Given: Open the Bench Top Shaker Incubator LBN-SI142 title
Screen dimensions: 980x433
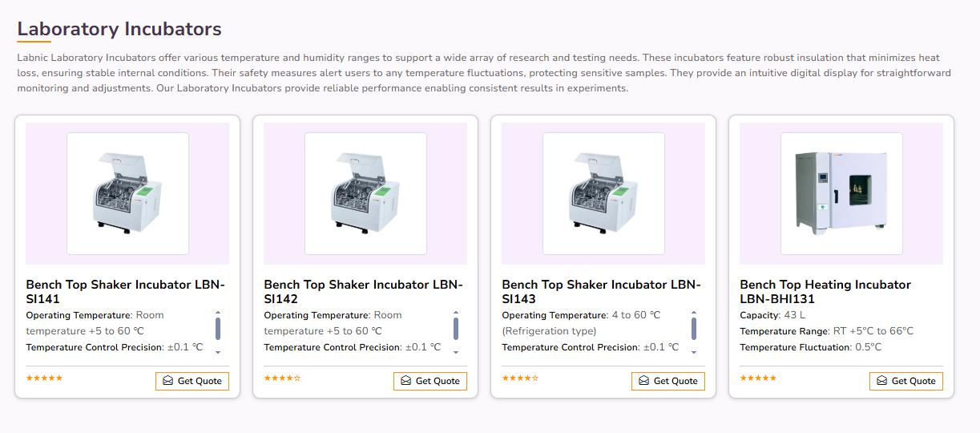Looking at the screenshot, I should pyautogui.click(x=363, y=292).
